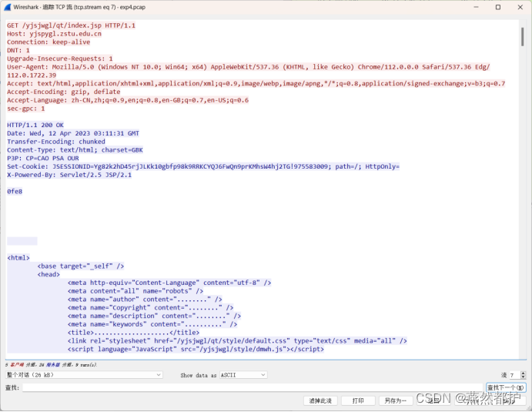Image resolution: width=532 pixels, height=412 pixels.
Task: Click the vertical scrollbar thumb of the stream
Action: click(x=523, y=37)
